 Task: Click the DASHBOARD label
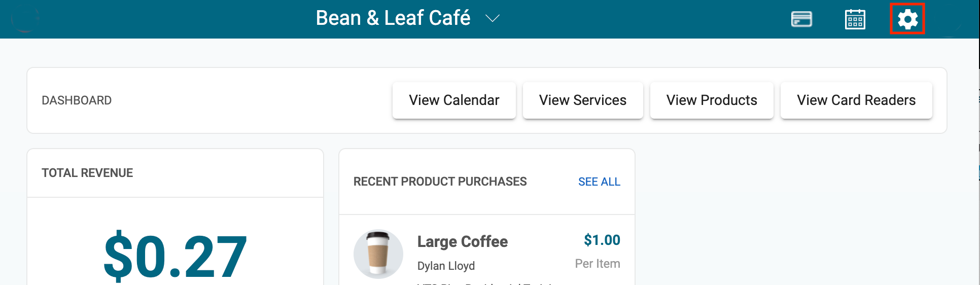[77, 100]
